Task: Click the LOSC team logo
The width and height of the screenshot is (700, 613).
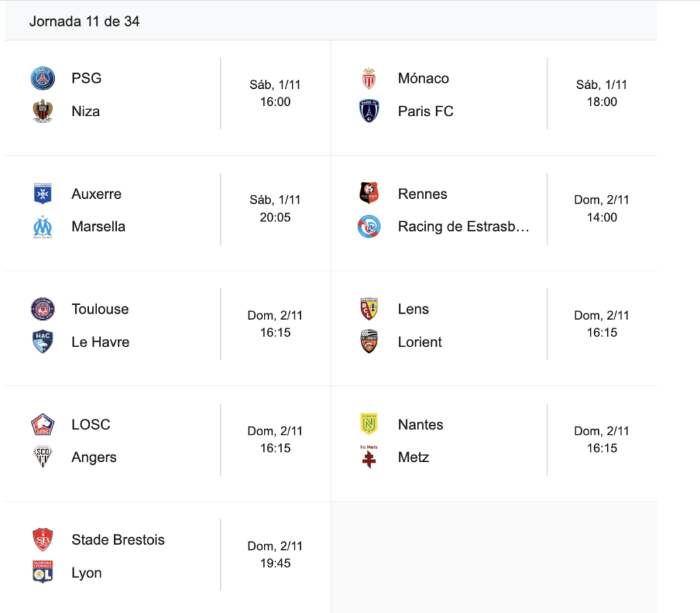Action: click(x=42, y=425)
